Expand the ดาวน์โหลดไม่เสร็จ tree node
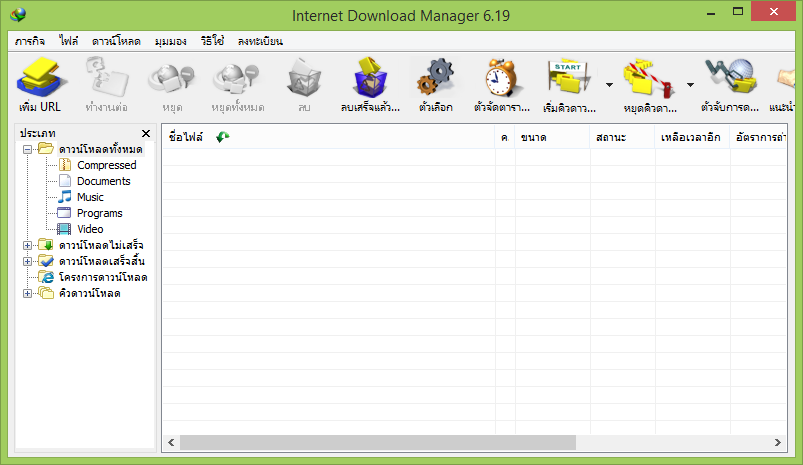 [x=27, y=245]
